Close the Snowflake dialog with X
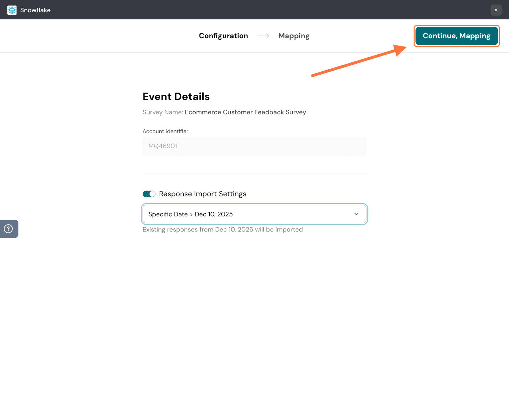 496,10
